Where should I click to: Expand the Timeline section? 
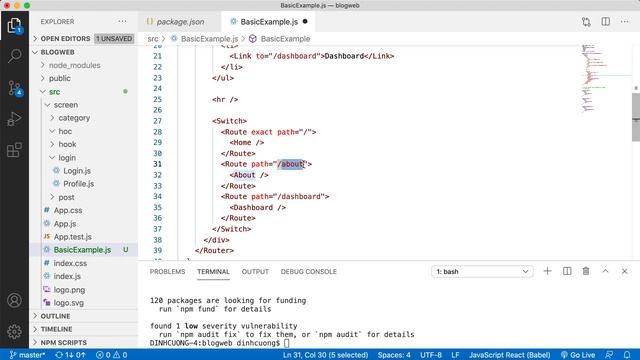coord(83,329)
